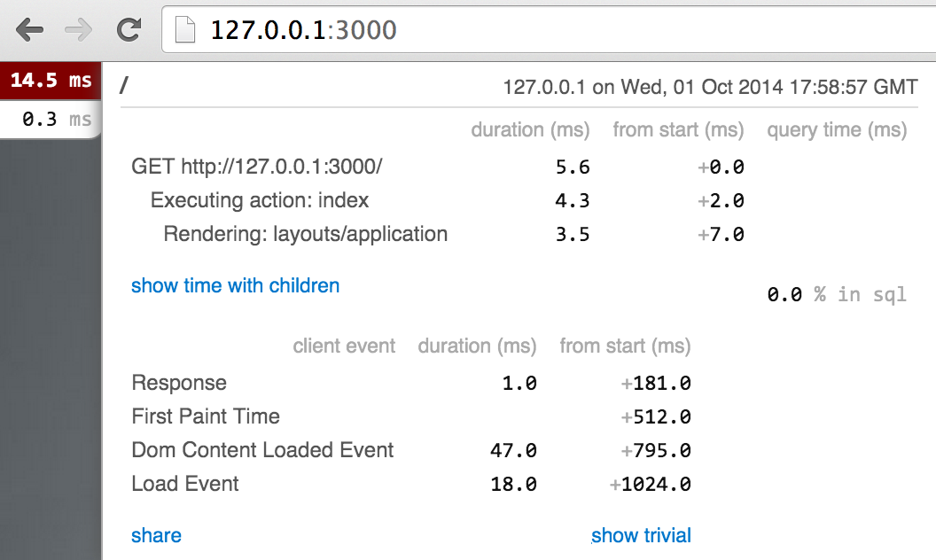Focus the address bar showing 127.0.0.1:3000
The image size is (936, 560).
(532, 30)
